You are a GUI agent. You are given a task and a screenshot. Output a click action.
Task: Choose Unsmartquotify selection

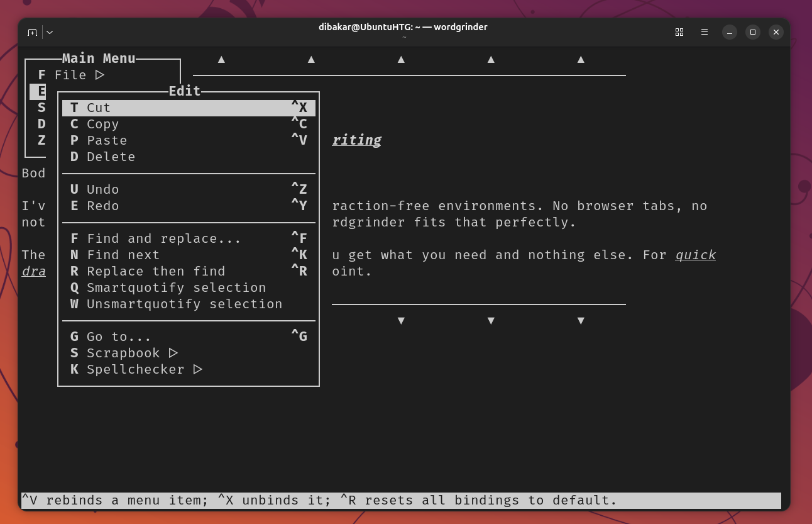tap(189, 304)
